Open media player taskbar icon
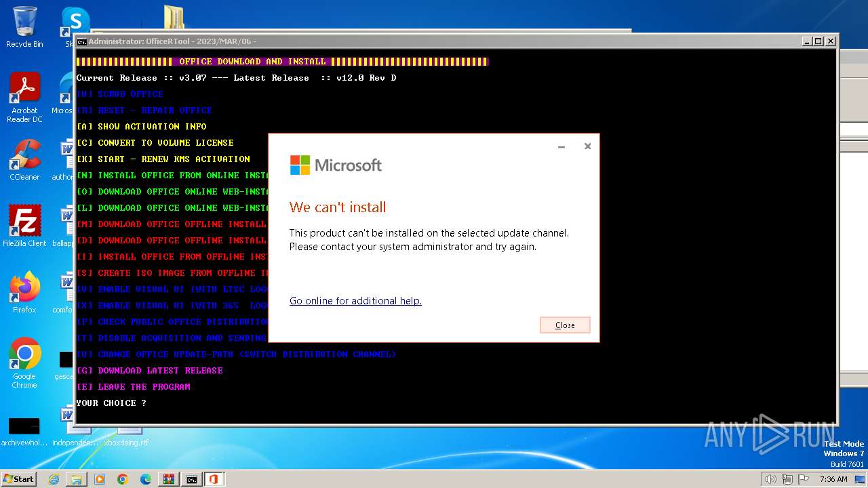Screen dimensions: 868x488 100,479
